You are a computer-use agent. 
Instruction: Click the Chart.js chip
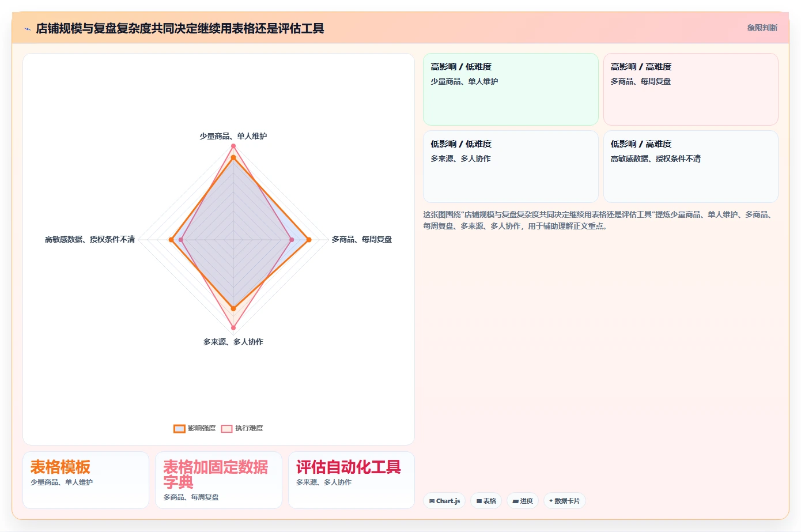[x=444, y=501]
